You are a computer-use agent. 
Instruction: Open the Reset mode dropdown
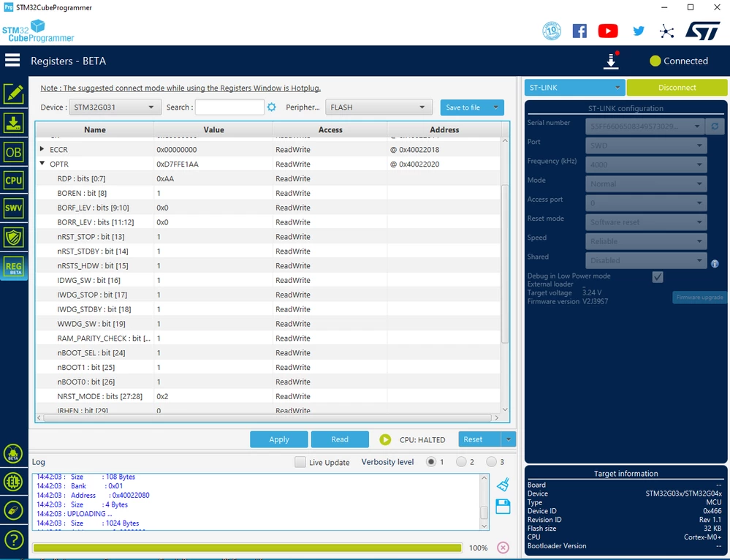pos(646,222)
